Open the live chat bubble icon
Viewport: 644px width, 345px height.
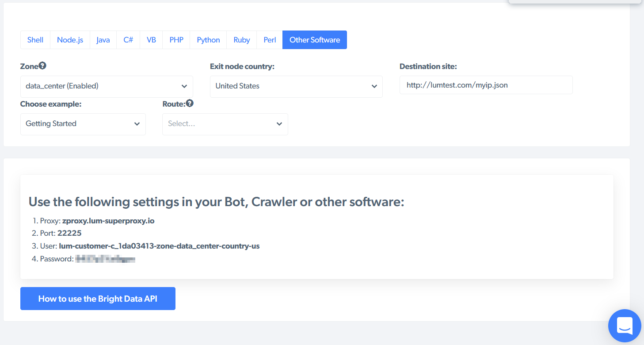coord(625,326)
